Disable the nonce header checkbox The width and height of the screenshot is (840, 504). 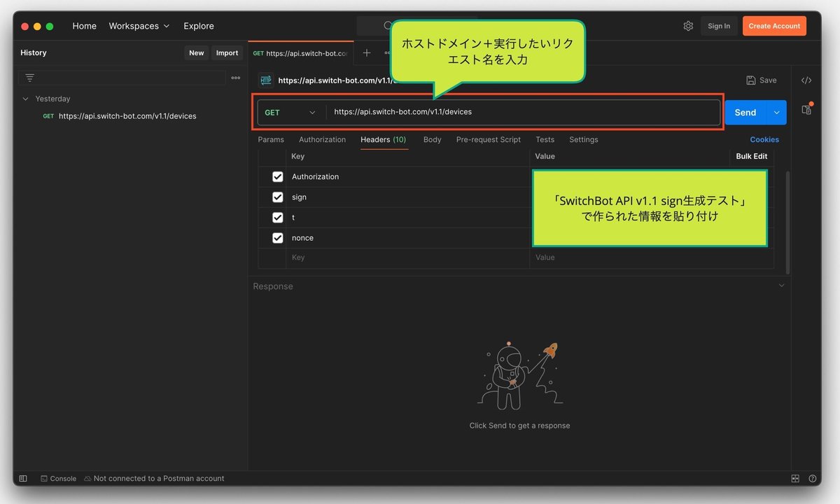tap(278, 237)
